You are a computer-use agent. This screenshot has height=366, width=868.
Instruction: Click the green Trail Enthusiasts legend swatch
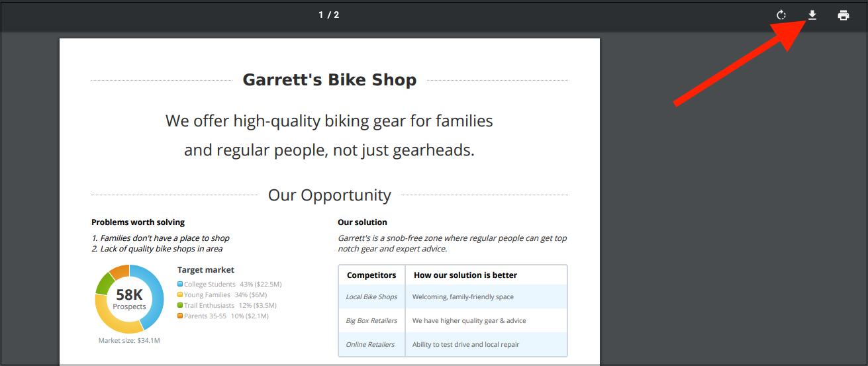180,306
